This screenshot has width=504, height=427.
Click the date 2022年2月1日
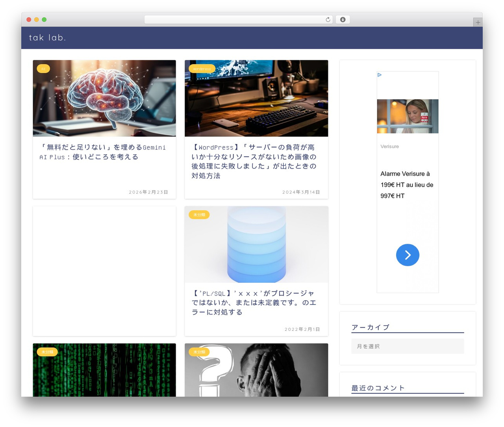pyautogui.click(x=302, y=329)
